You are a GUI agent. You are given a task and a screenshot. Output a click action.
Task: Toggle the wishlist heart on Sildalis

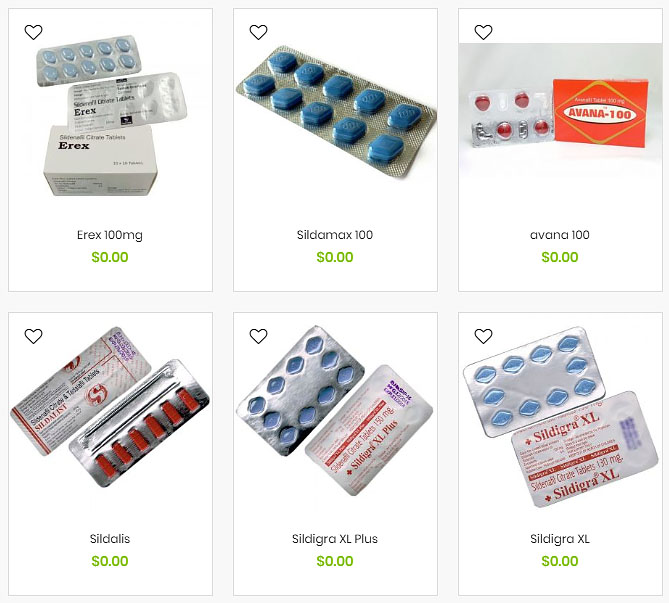tap(33, 336)
